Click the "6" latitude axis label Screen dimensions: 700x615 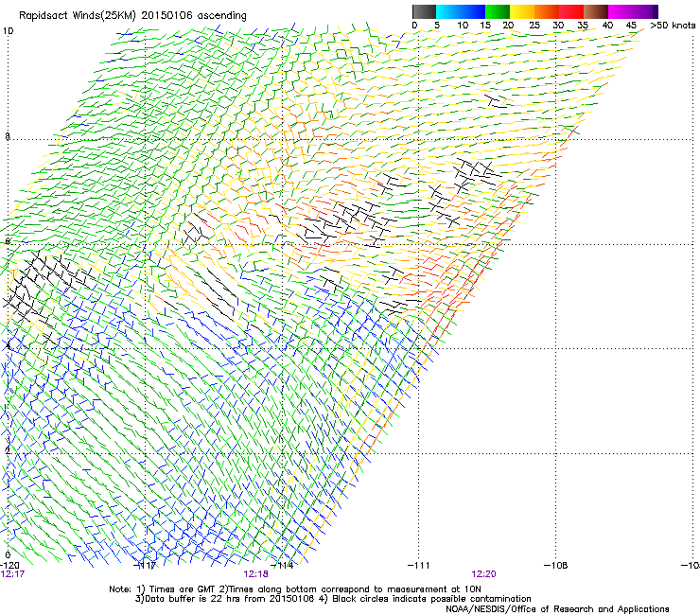8,241
